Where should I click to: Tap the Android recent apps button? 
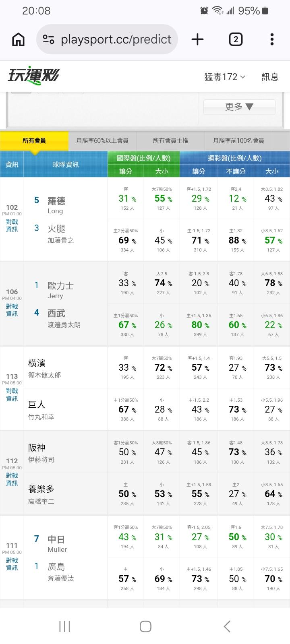pyautogui.click(x=64, y=626)
